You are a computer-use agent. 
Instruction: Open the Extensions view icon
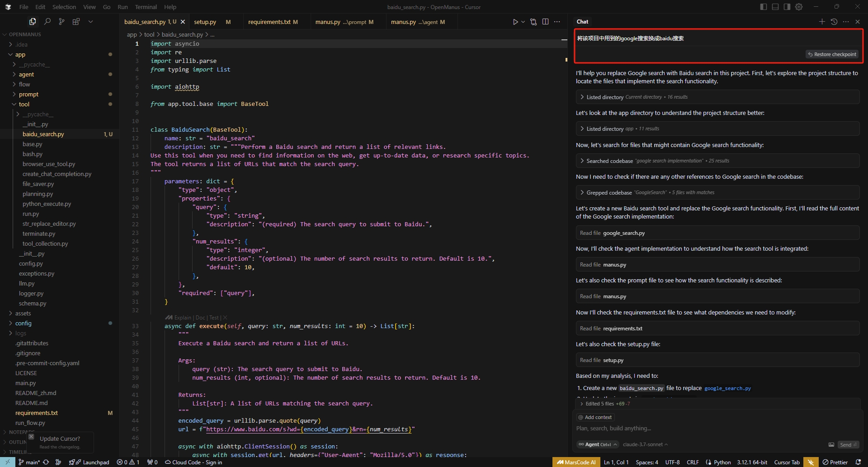click(76, 21)
